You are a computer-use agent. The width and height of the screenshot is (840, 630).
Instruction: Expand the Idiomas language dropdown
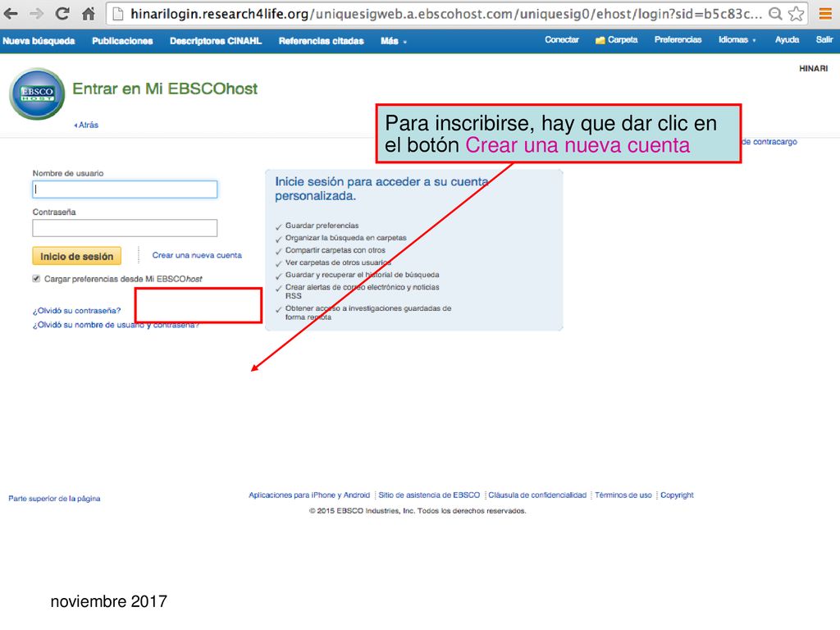point(737,39)
